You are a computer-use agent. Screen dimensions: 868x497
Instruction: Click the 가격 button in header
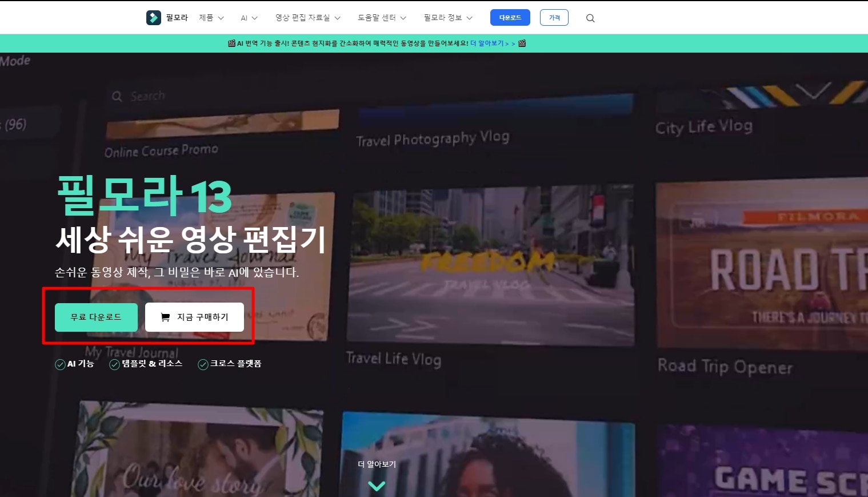click(554, 18)
